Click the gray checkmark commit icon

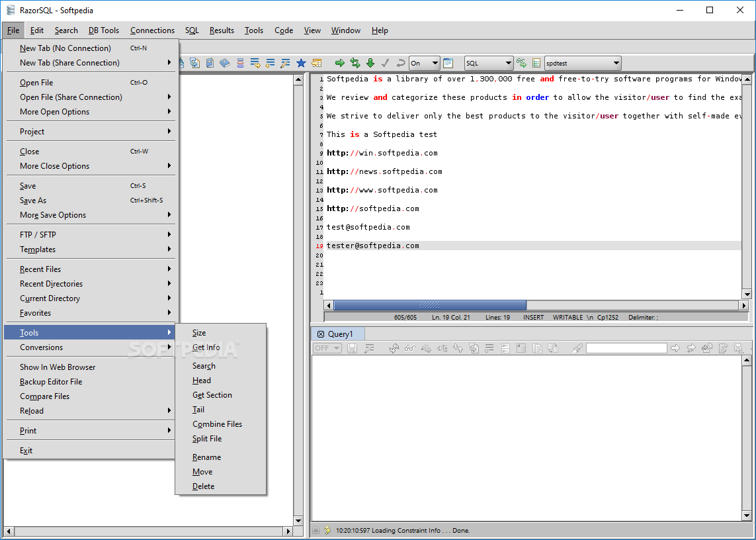(x=385, y=64)
